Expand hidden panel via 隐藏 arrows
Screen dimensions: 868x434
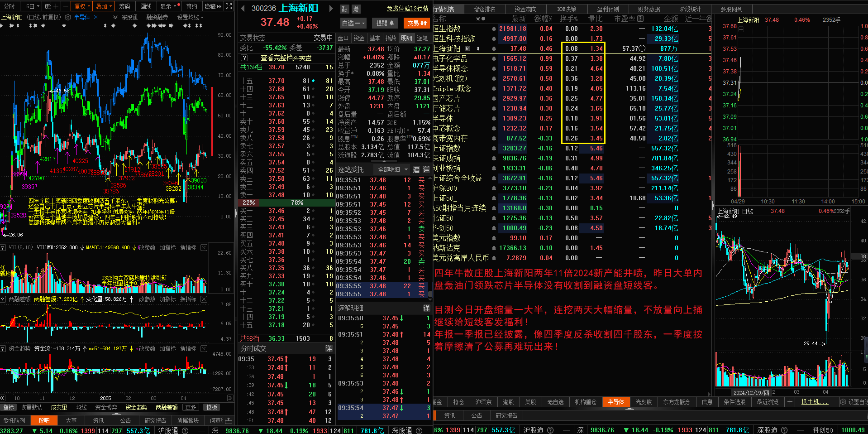click(x=213, y=6)
